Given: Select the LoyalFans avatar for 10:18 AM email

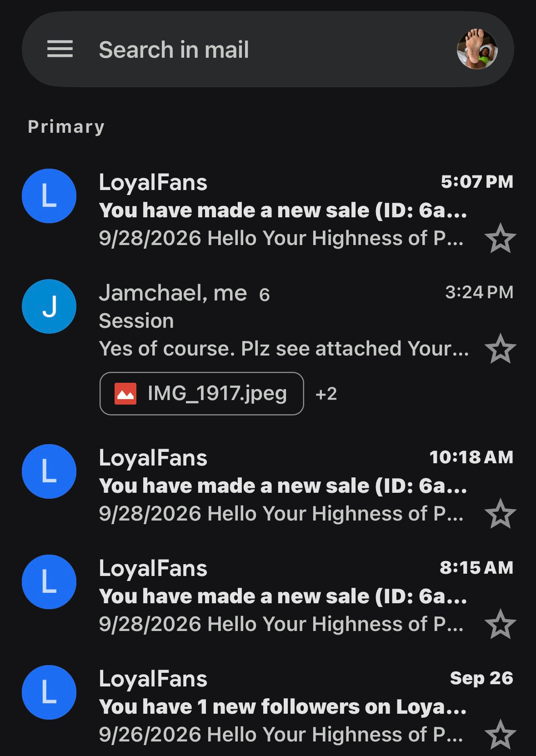Looking at the screenshot, I should pos(49,471).
